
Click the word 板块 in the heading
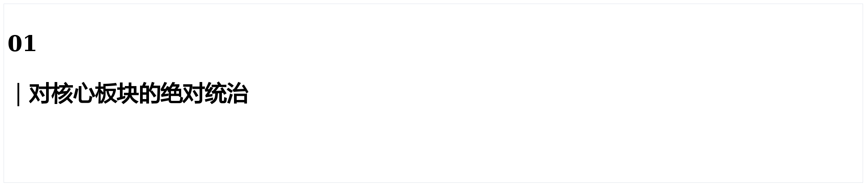[116, 94]
